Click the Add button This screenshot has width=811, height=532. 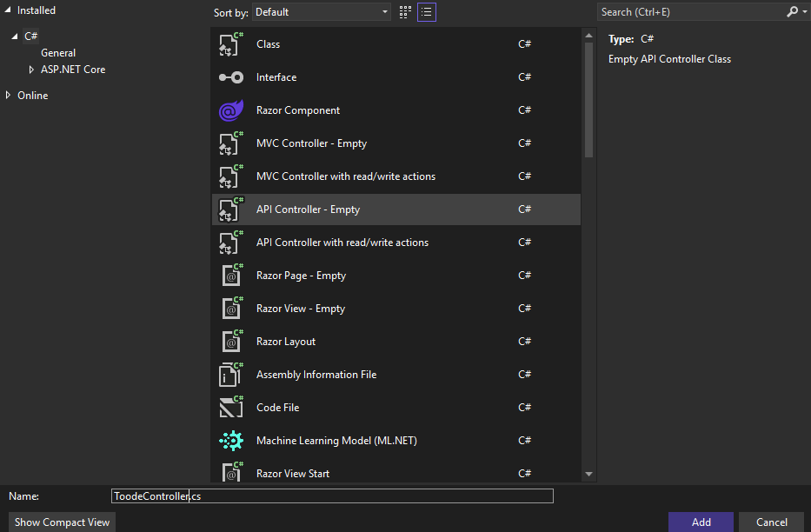[701, 522]
